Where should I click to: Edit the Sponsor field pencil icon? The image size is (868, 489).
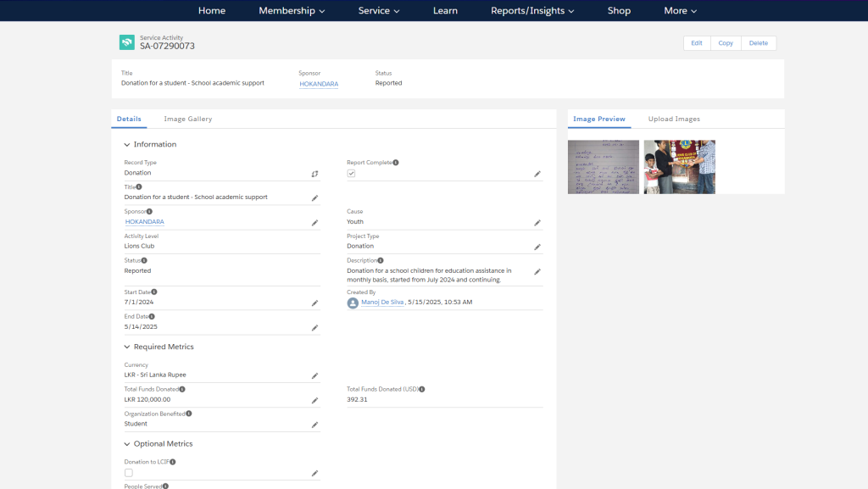coord(314,223)
